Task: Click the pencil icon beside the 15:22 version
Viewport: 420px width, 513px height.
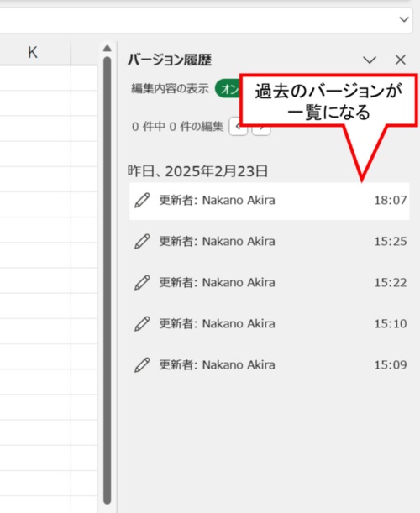Action: (142, 283)
